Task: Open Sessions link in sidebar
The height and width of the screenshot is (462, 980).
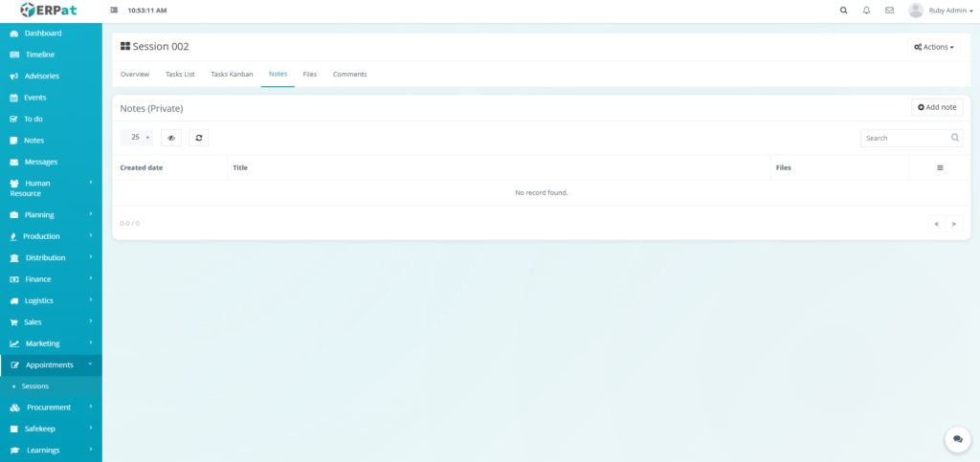Action: click(35, 386)
